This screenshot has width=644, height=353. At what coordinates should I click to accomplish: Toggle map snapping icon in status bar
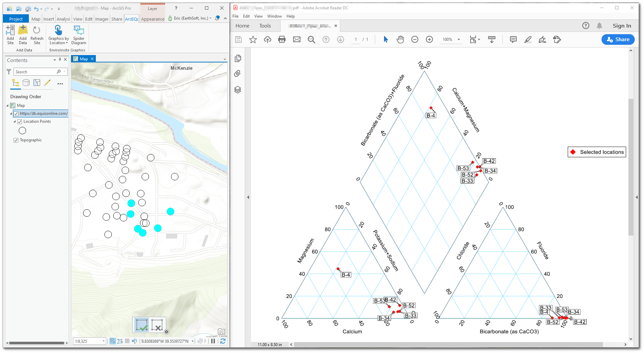(112, 341)
